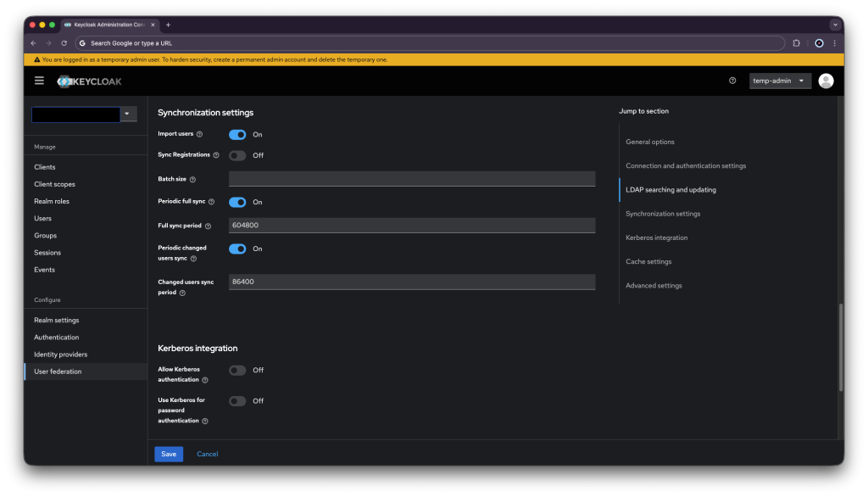The width and height of the screenshot is (868, 497).
Task: Open the browser tab list chevron
Action: click(834, 25)
